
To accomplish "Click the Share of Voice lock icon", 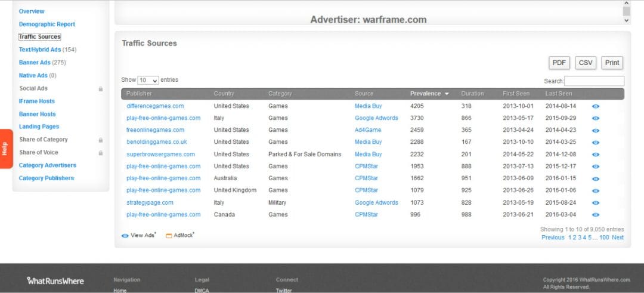I will [101, 153].
